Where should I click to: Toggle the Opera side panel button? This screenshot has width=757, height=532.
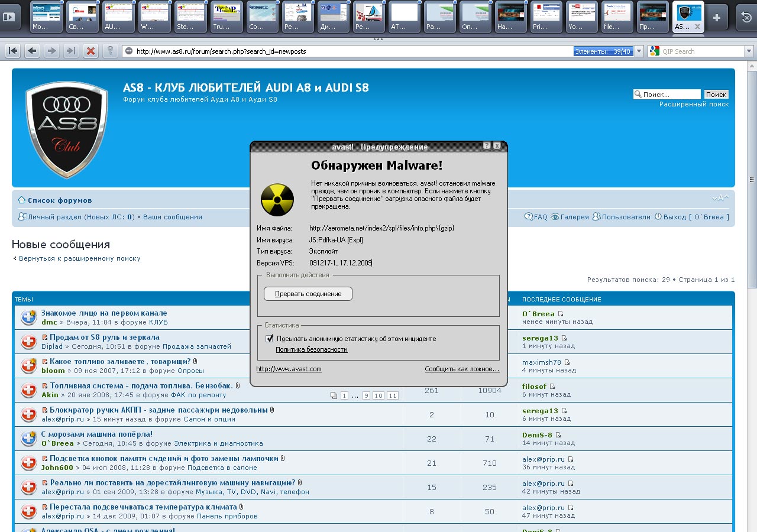(x=9, y=17)
